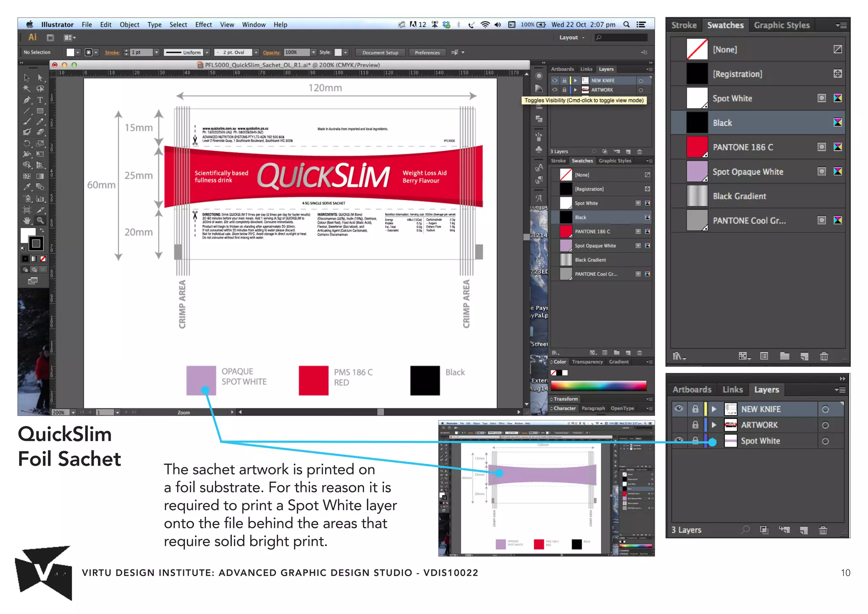
Task: Select the Paintbrush tool
Action: 27,121
